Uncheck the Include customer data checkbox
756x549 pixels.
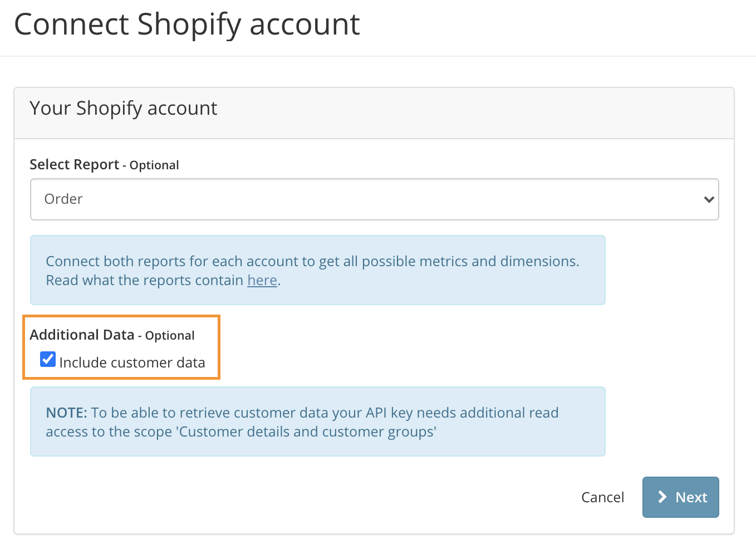click(48, 360)
